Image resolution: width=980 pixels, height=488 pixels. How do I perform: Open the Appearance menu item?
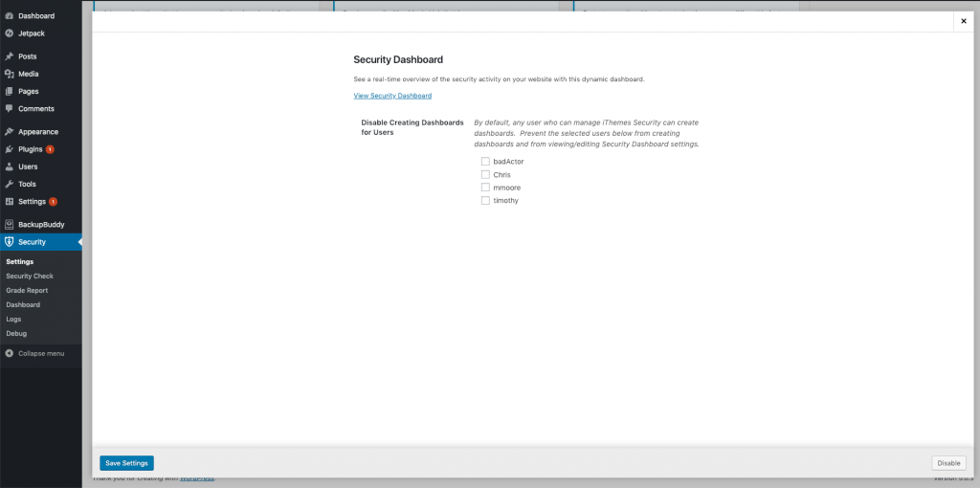point(40,132)
